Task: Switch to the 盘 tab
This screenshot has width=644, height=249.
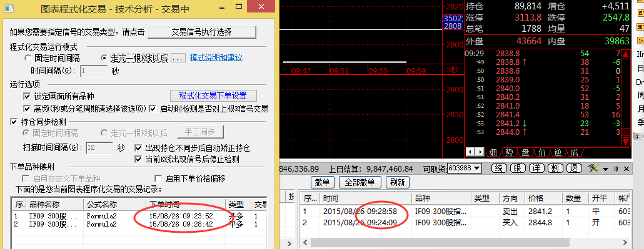Action: 525,152
